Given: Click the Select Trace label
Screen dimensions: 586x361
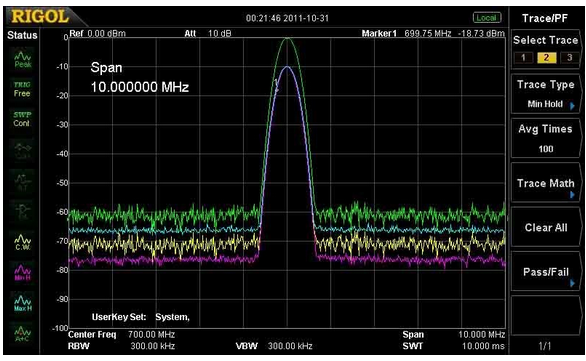Looking at the screenshot, I should [545, 40].
